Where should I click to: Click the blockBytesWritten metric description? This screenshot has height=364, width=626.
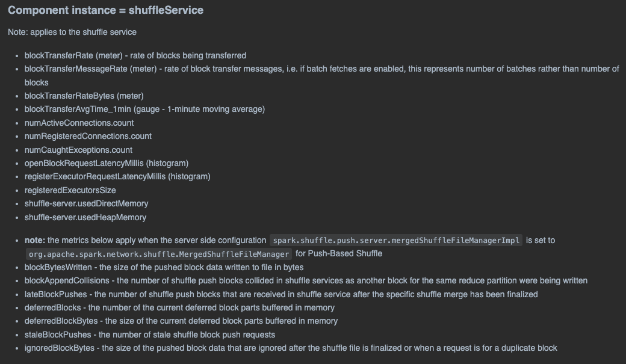(164, 267)
